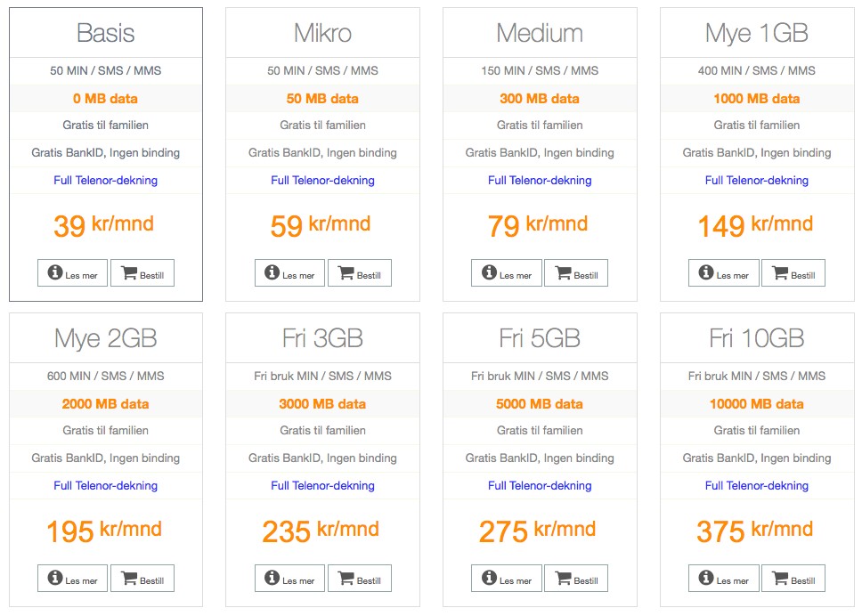Viewport: 862px width, 616px height.
Task: Click the info icon on Fri 5GB plan
Action: (489, 578)
